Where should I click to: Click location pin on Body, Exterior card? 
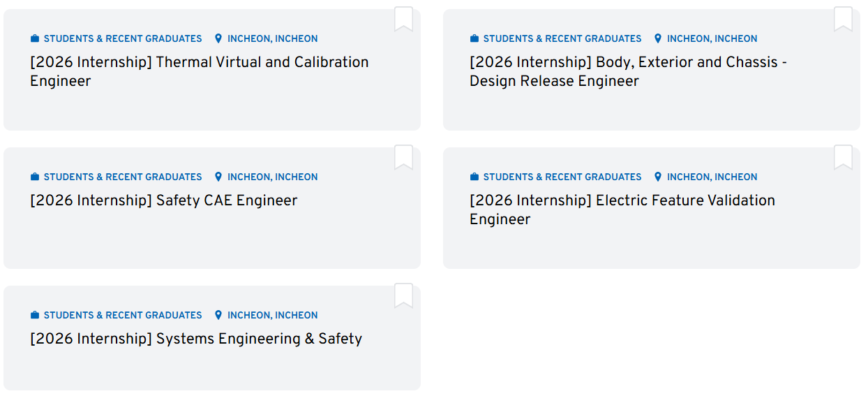pyautogui.click(x=658, y=39)
